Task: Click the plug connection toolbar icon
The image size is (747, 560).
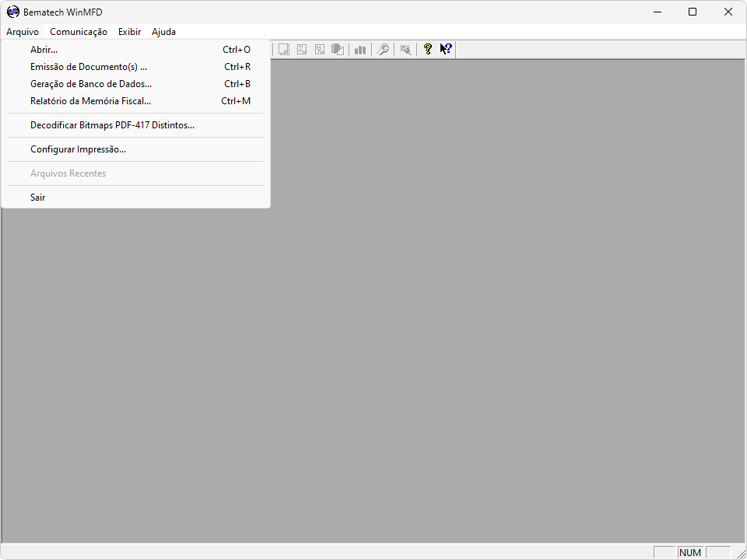Action: click(x=405, y=49)
